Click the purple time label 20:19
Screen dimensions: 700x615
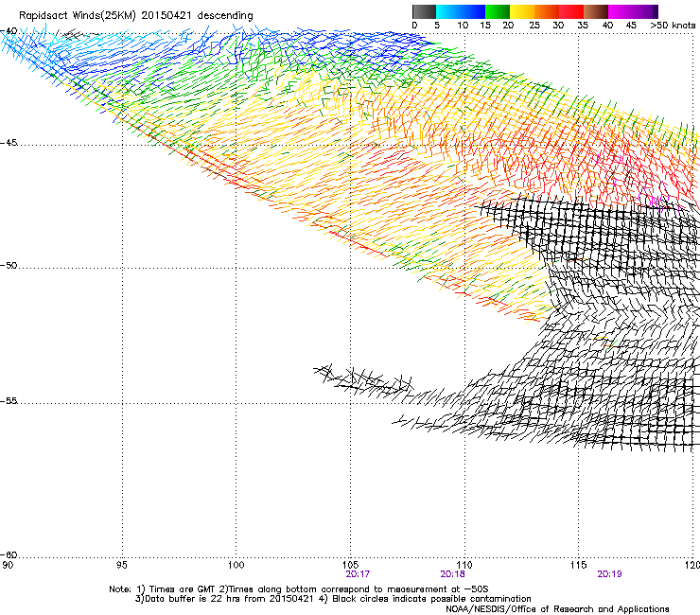click(x=609, y=574)
